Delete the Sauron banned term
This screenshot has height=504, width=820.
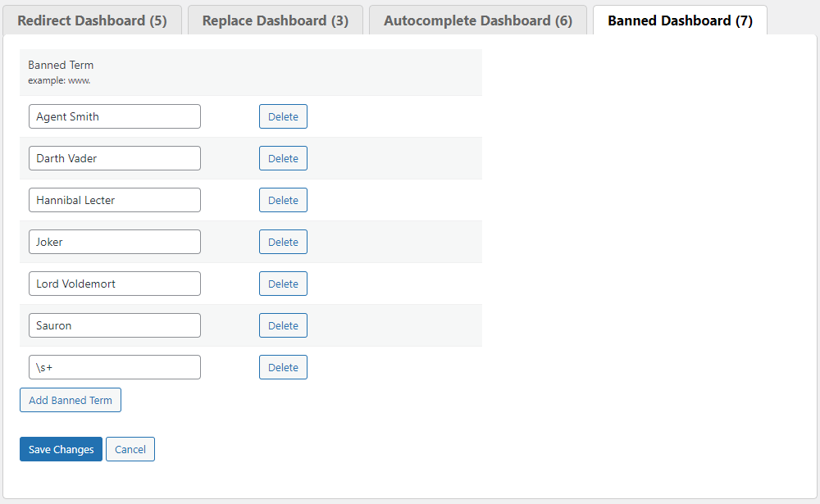(x=283, y=325)
